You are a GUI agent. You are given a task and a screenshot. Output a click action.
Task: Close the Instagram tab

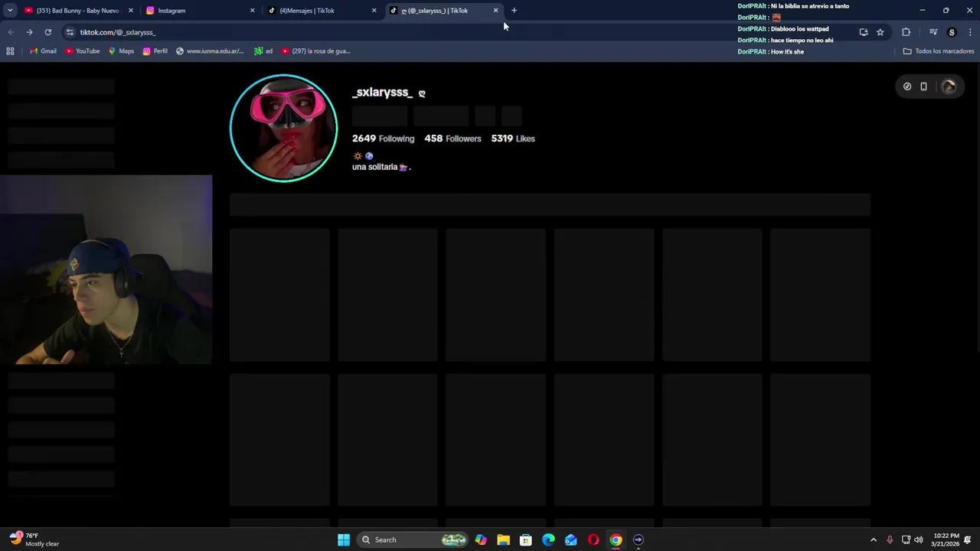click(252, 11)
